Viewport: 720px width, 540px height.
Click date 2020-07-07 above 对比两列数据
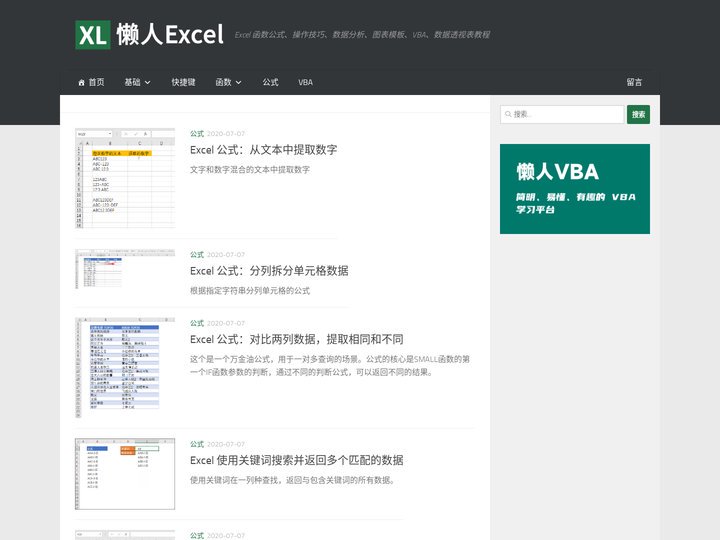click(226, 323)
